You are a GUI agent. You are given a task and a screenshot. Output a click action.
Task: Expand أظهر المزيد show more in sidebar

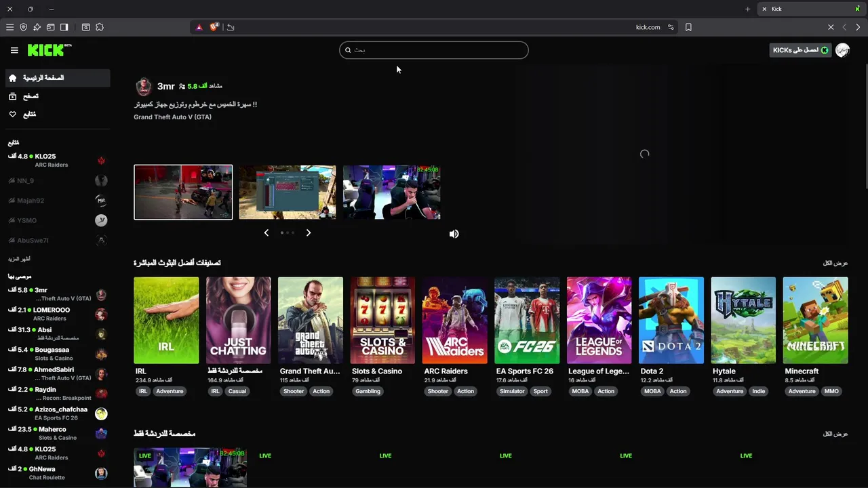19,259
